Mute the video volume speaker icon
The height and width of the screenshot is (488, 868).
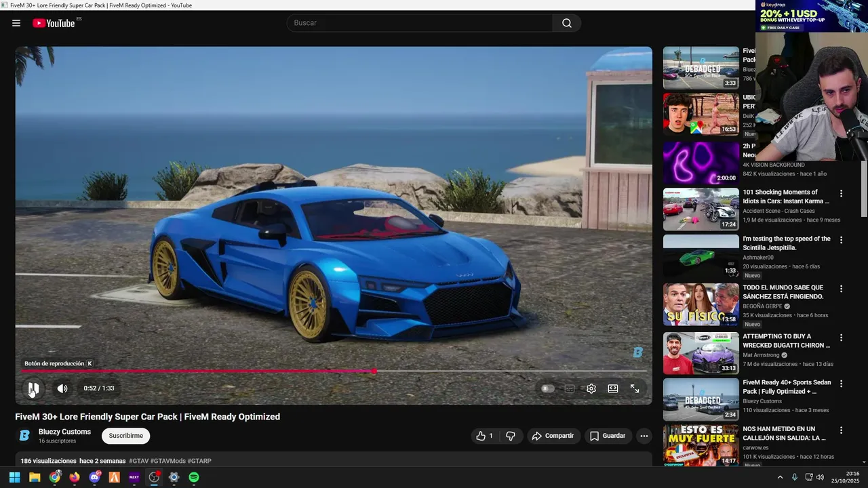pyautogui.click(x=62, y=388)
